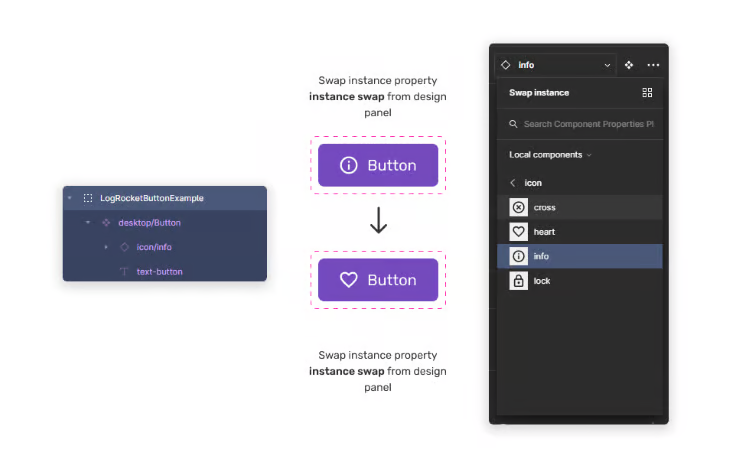730x469 pixels.
Task: Go back using the arrow next to icon
Action: pos(513,183)
